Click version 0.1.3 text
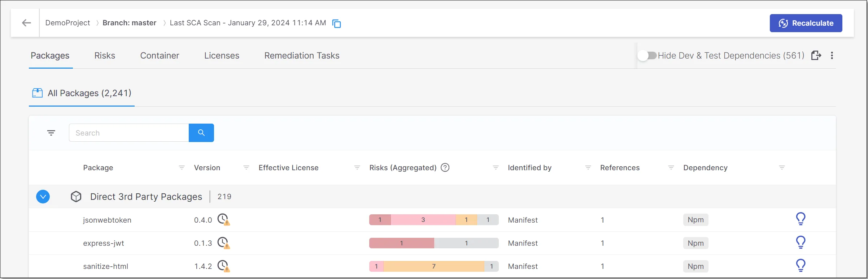The height and width of the screenshot is (279, 868). [x=203, y=243]
